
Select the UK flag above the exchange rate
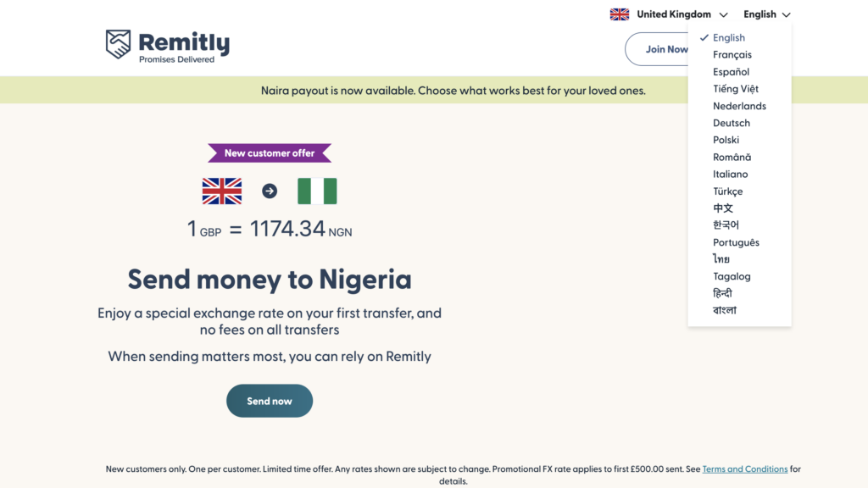coord(222,192)
